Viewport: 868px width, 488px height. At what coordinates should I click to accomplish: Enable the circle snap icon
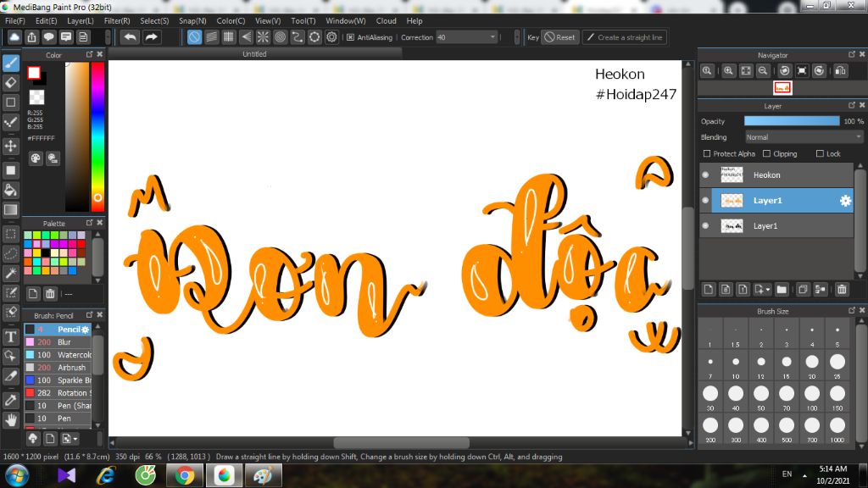pos(280,37)
